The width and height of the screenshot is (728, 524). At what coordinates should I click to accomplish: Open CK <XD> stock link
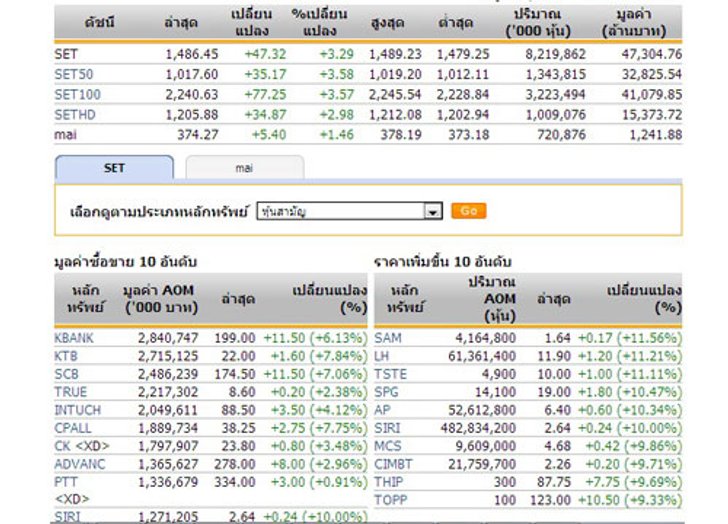pyautogui.click(x=82, y=446)
